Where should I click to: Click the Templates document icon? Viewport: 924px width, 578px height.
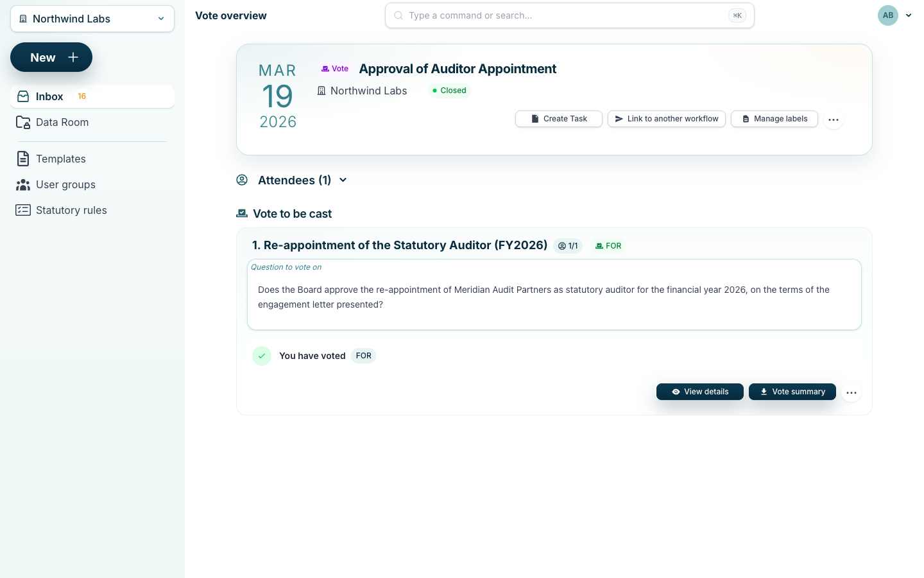point(23,159)
